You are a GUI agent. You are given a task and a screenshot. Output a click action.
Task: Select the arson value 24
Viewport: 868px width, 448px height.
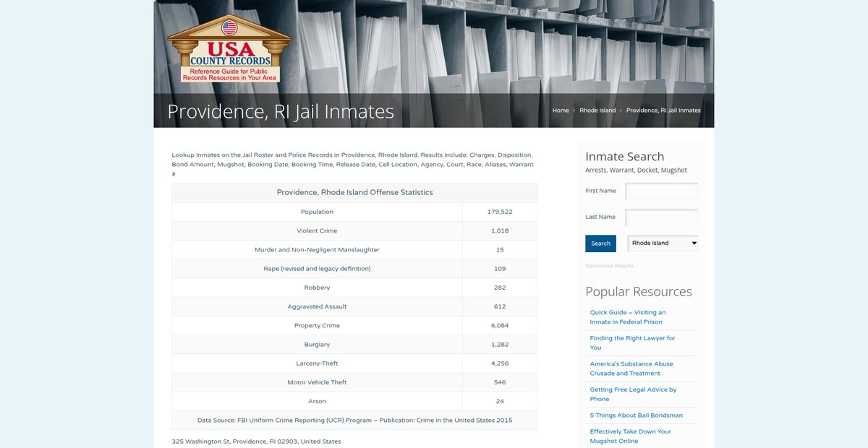500,401
